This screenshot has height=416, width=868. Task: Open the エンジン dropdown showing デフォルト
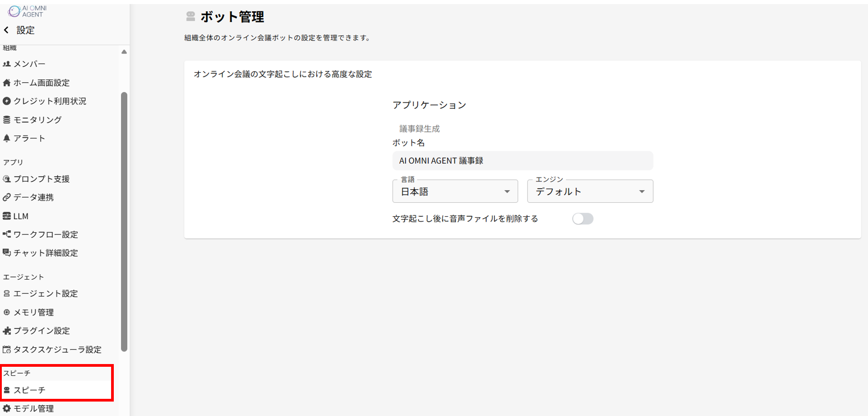click(590, 192)
